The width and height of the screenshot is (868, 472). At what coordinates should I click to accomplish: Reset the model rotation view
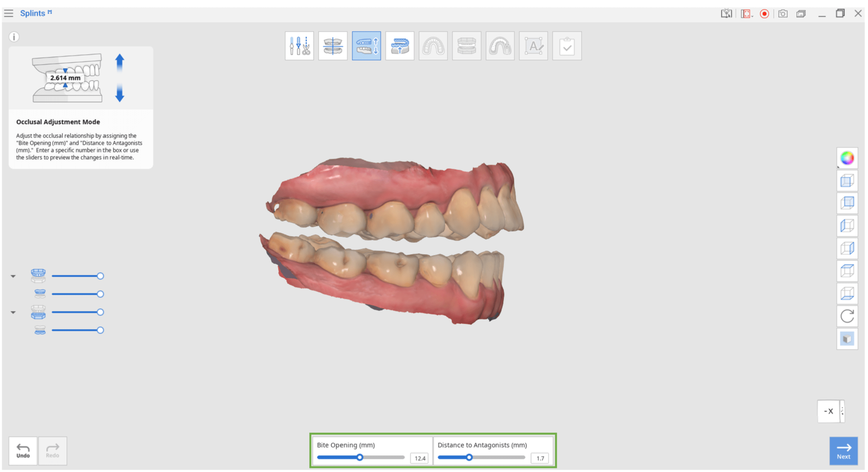(847, 316)
